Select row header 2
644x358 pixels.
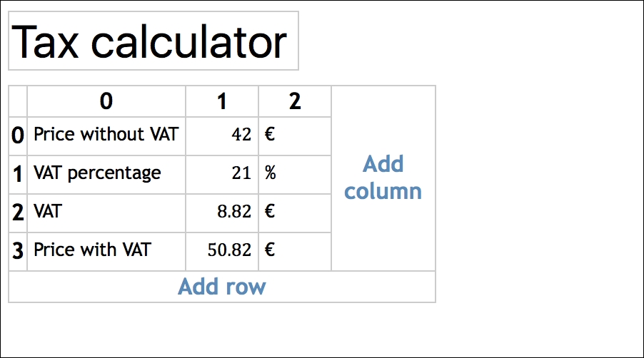[x=18, y=213]
